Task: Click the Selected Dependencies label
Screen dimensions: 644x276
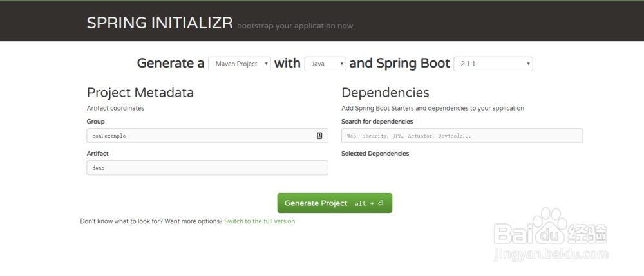Action: [375, 153]
